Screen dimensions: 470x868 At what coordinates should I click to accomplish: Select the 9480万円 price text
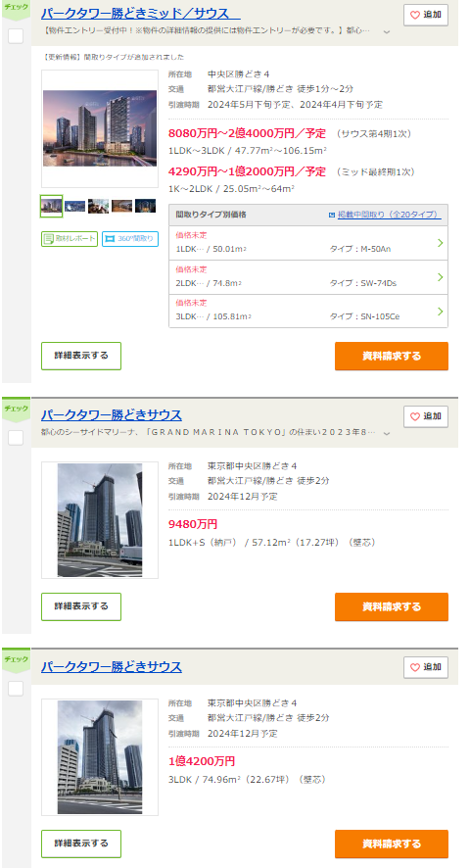click(193, 524)
